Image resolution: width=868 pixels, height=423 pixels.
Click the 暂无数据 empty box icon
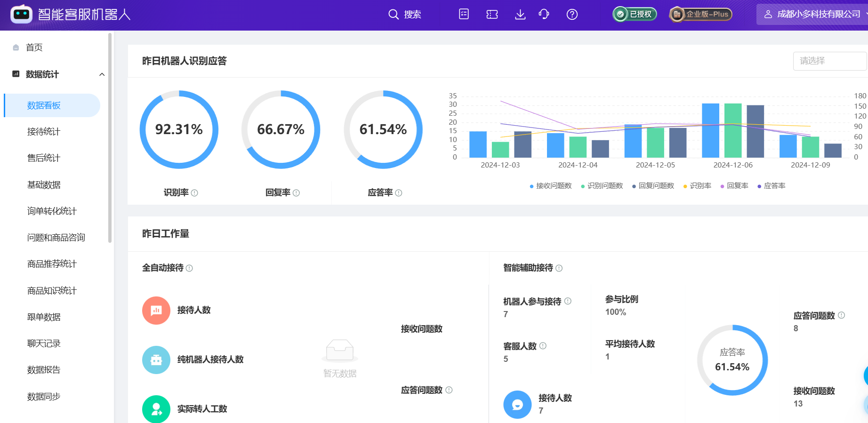point(340,351)
